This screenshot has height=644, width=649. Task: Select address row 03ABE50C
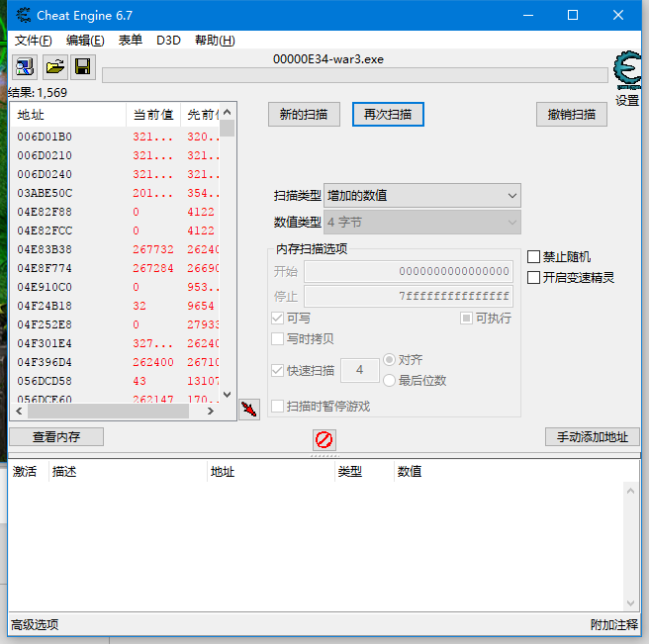[115, 193]
